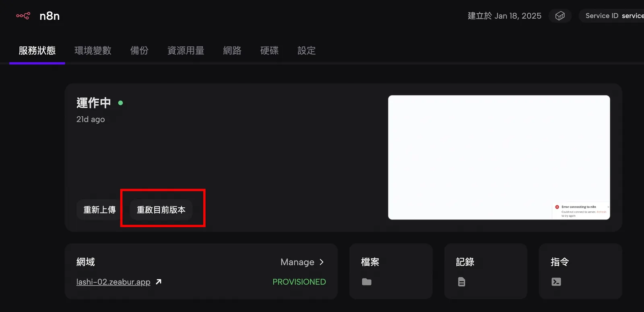Click external link arrow next to lashi-02.zeabur.app
644x312 pixels.
[159, 282]
